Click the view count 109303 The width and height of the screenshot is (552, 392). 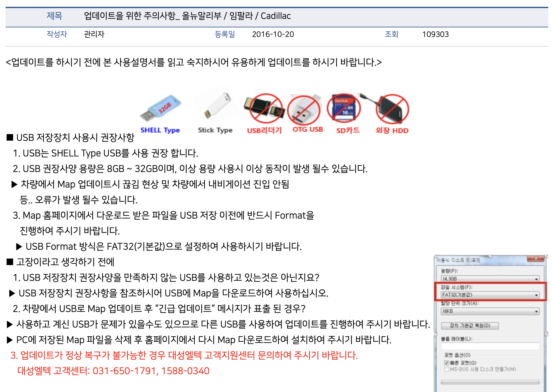435,34
